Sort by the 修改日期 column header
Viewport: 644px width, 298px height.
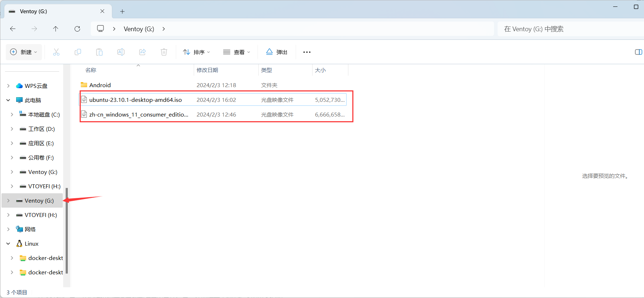tap(207, 70)
